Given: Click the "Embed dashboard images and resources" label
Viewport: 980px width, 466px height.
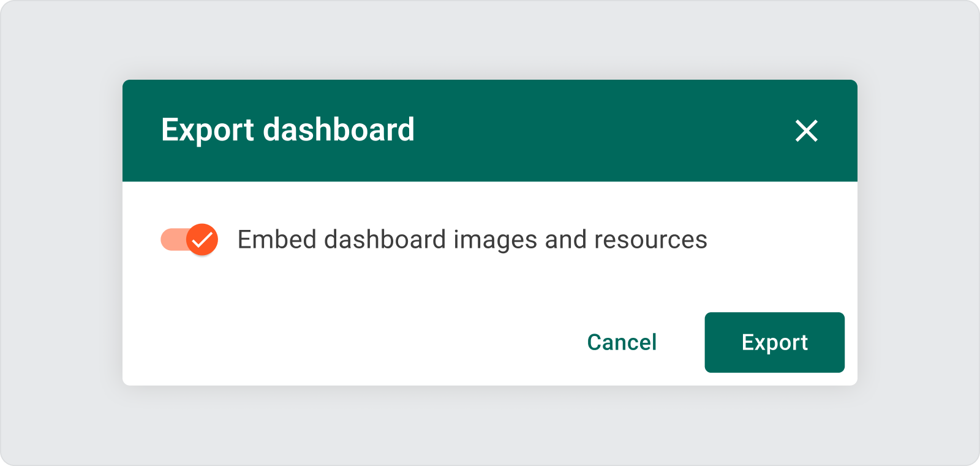Looking at the screenshot, I should (x=472, y=239).
